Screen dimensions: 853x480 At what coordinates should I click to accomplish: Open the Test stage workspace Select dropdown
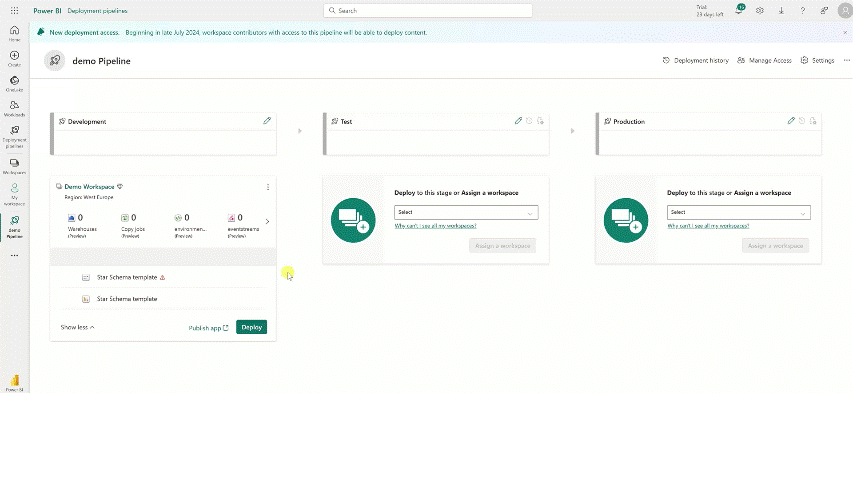click(467, 212)
